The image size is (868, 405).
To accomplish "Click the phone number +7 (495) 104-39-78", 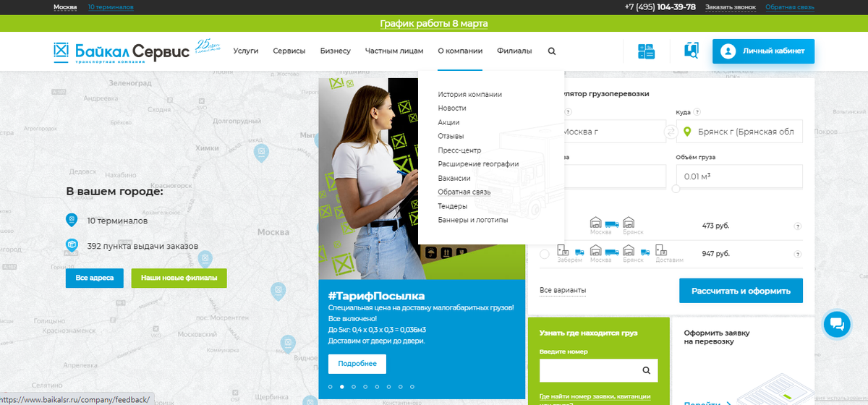I will tap(660, 7).
